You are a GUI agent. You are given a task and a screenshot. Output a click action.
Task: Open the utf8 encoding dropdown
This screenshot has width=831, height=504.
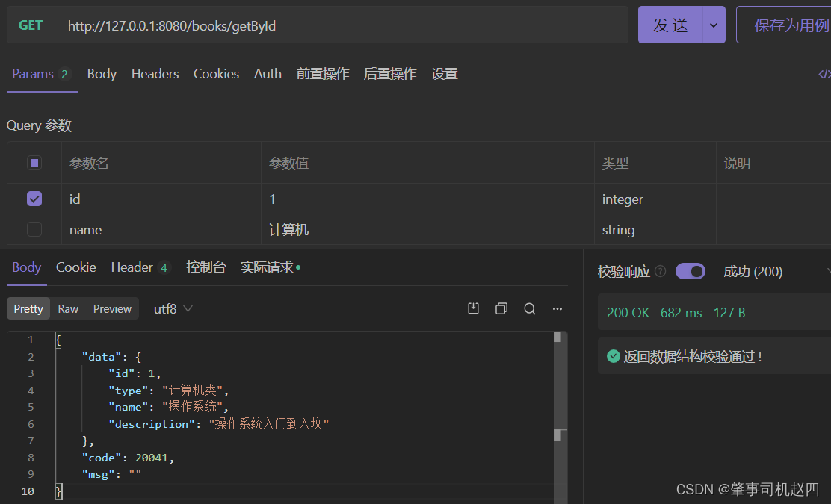click(173, 309)
